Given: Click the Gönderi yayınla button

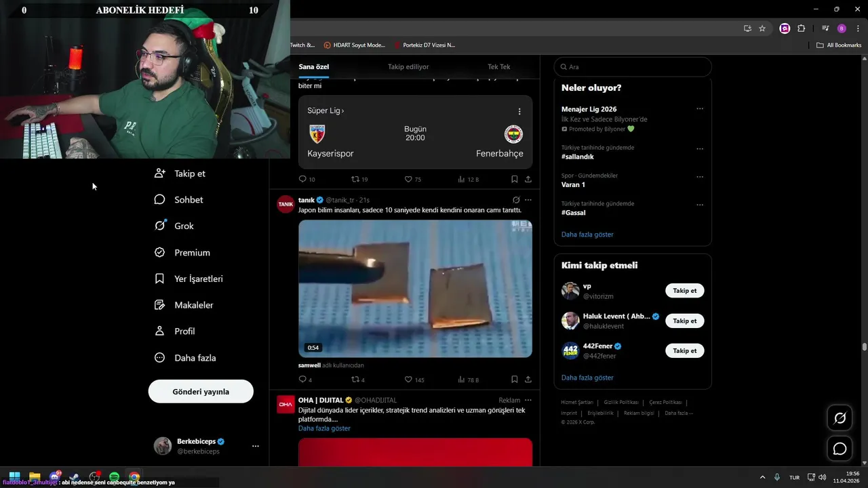Looking at the screenshot, I should [x=201, y=392].
